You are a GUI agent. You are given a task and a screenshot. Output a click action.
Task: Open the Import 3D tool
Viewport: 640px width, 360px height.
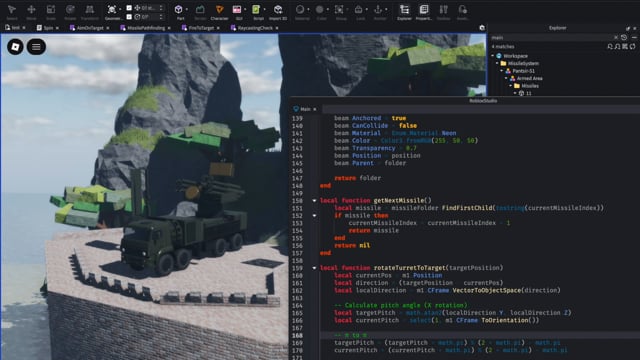pos(278,11)
